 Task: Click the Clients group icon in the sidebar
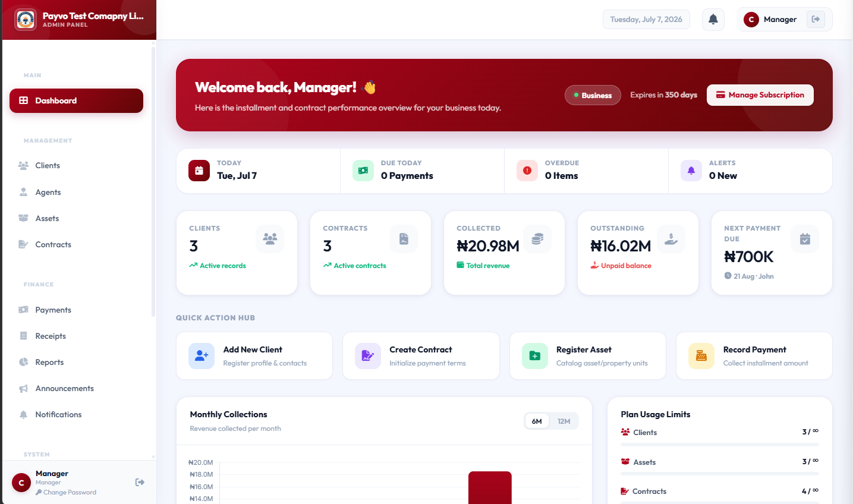23,166
